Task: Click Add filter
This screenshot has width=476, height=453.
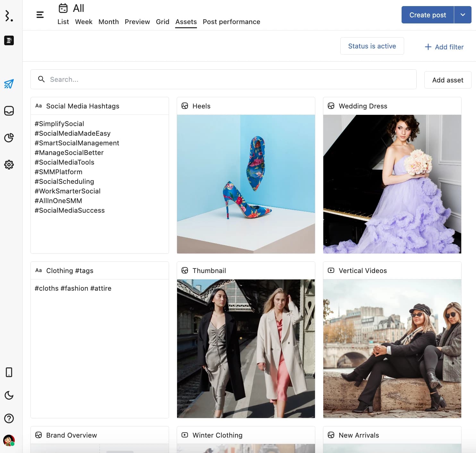Action: coord(444,47)
